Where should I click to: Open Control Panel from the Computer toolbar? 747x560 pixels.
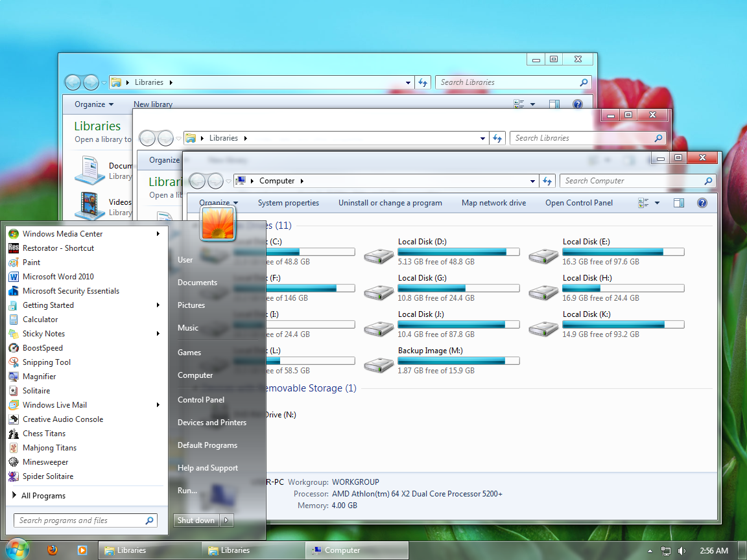[579, 203]
